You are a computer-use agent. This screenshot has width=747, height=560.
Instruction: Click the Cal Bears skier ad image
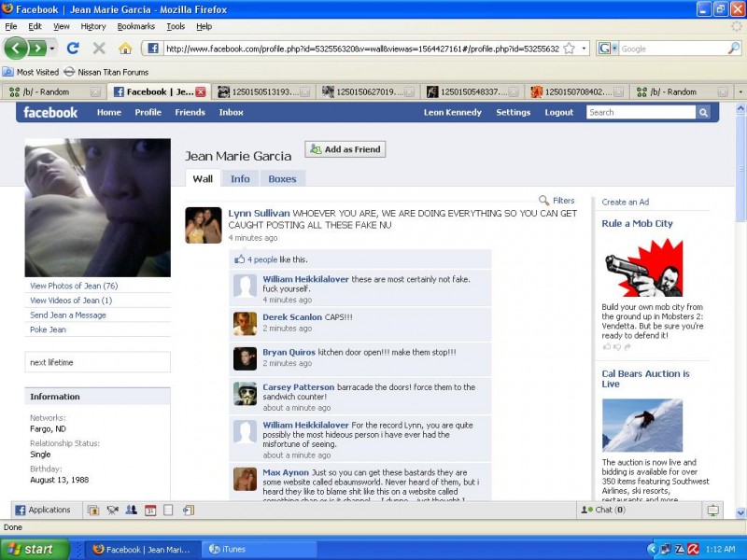tap(642, 426)
